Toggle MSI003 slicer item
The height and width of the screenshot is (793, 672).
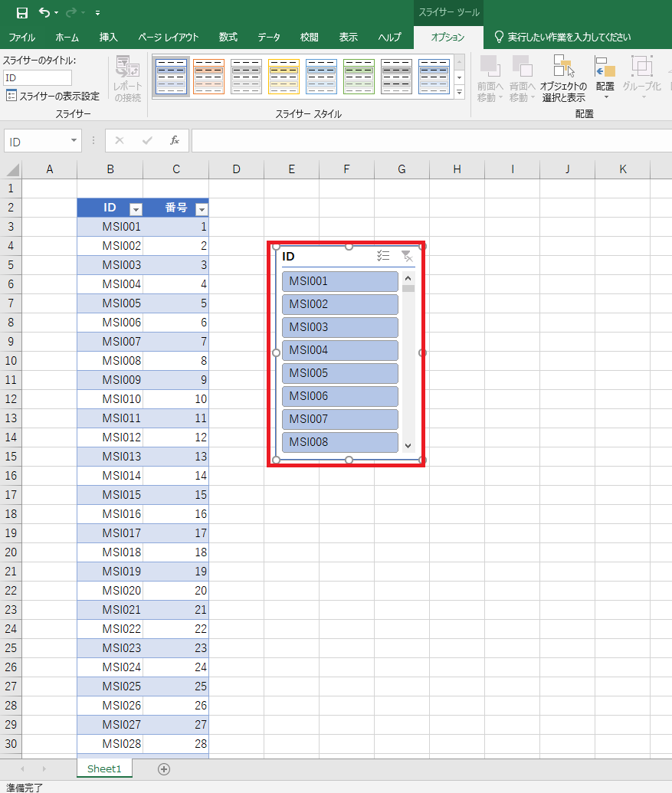click(x=340, y=327)
